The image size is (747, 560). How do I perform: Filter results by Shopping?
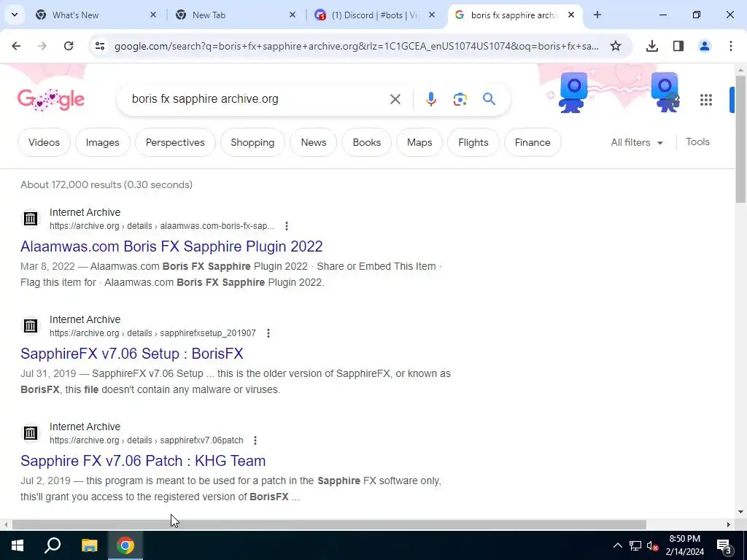pyautogui.click(x=252, y=142)
